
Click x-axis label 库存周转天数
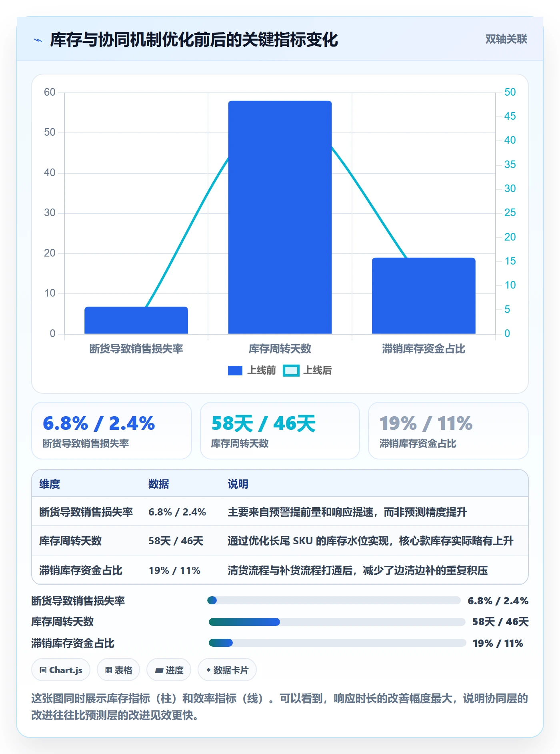(280, 349)
